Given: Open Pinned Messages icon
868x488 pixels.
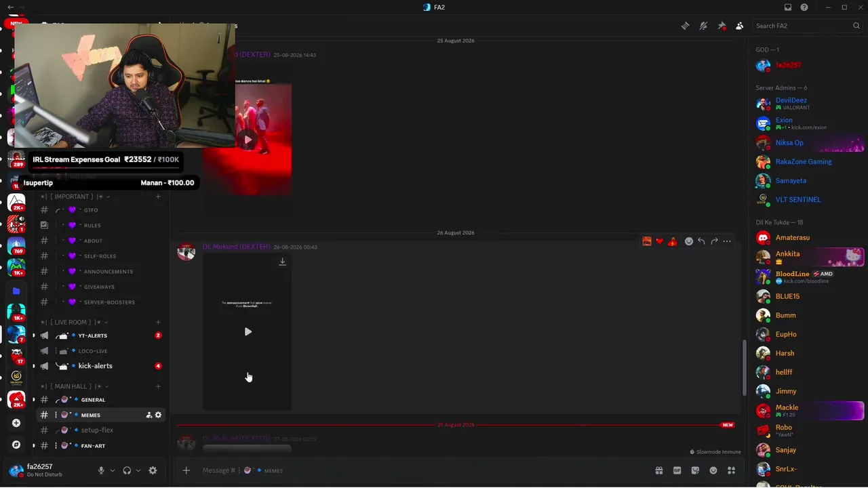Looking at the screenshot, I should [722, 26].
